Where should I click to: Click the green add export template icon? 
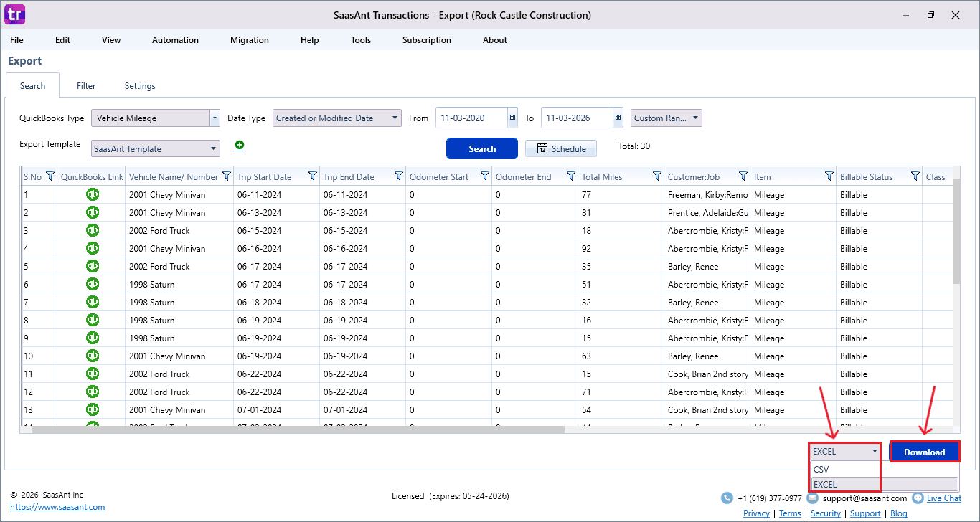(x=240, y=146)
